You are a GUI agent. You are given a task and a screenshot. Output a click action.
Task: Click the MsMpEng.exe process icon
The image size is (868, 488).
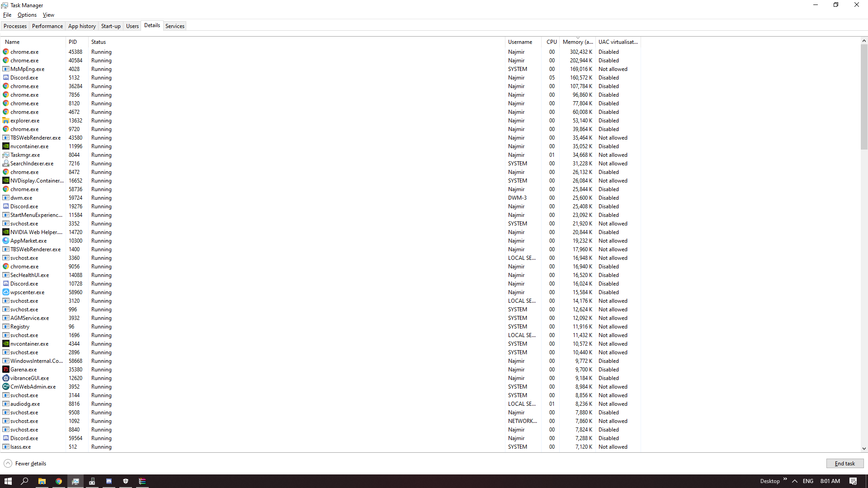(x=5, y=69)
